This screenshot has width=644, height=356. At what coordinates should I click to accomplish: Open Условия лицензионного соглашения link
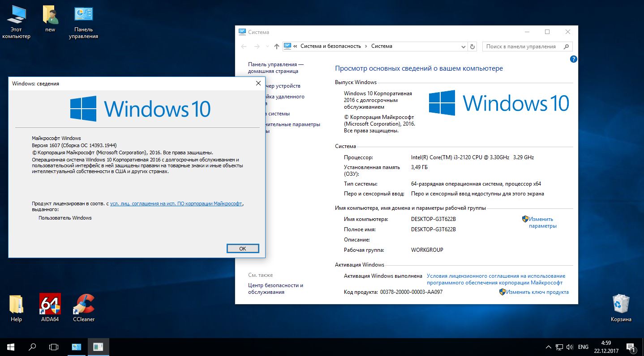point(496,280)
